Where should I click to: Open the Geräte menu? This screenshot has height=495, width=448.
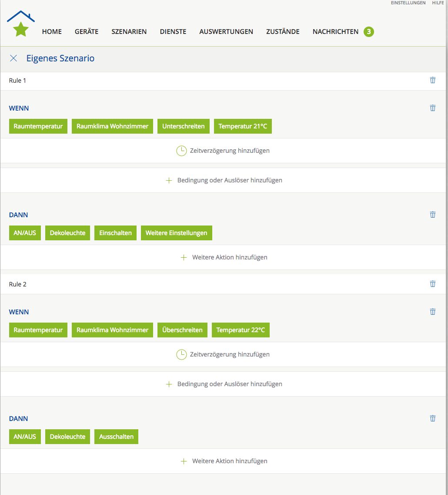click(87, 32)
